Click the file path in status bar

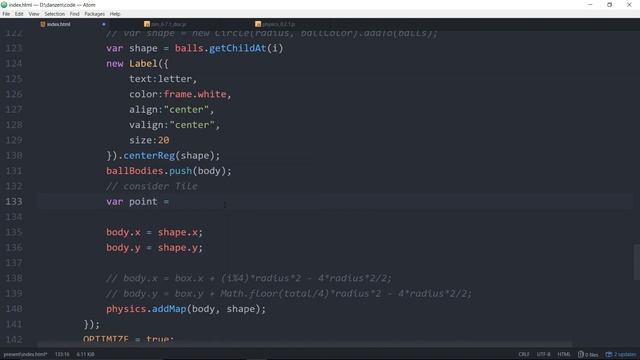(x=25, y=354)
